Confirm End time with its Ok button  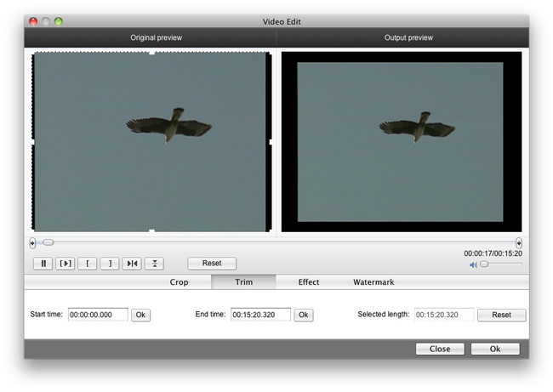pyautogui.click(x=304, y=315)
